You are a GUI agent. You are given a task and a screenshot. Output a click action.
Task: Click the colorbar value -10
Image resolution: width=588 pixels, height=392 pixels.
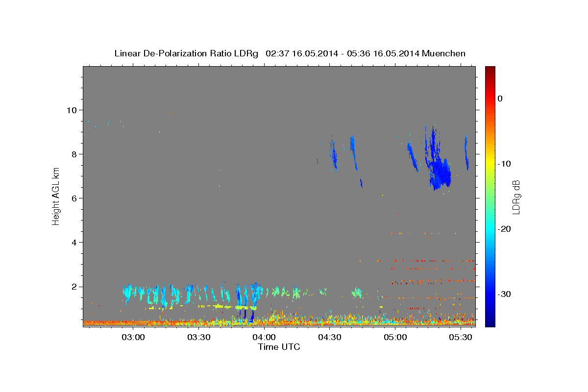(x=504, y=164)
